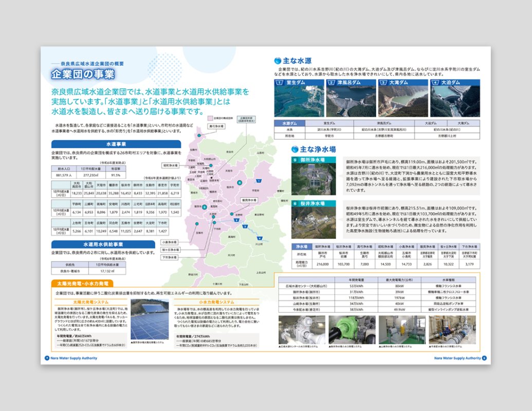Image resolution: width=532 pixels, height=411 pixels.
Task: Click left footer Nara Water Supply Authority text
Action: tap(74, 358)
